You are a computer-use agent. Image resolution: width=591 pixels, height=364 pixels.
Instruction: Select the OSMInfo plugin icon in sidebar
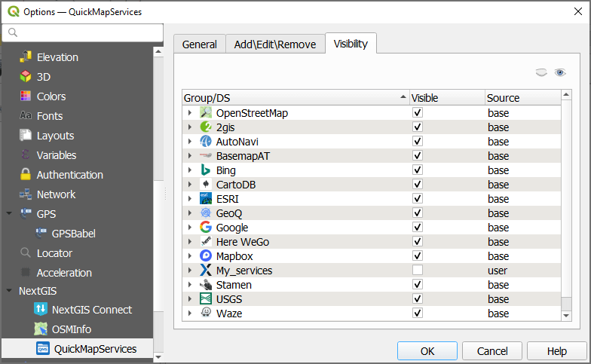click(x=41, y=329)
